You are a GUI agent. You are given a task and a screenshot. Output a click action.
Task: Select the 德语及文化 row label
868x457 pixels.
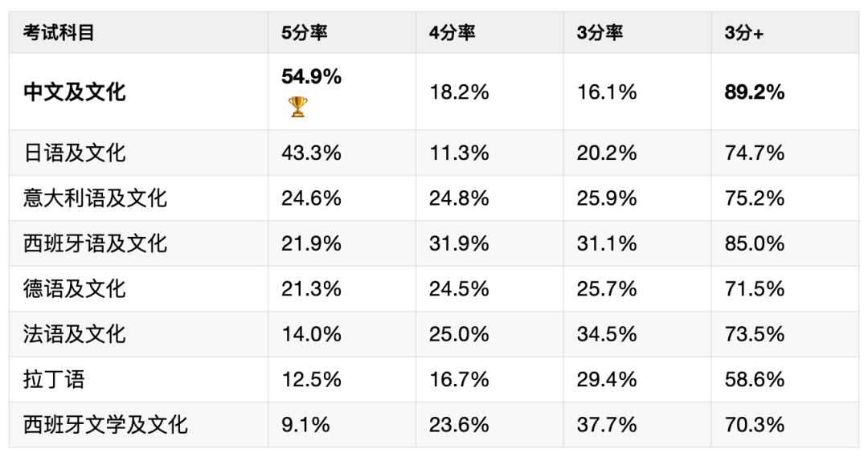(x=75, y=288)
